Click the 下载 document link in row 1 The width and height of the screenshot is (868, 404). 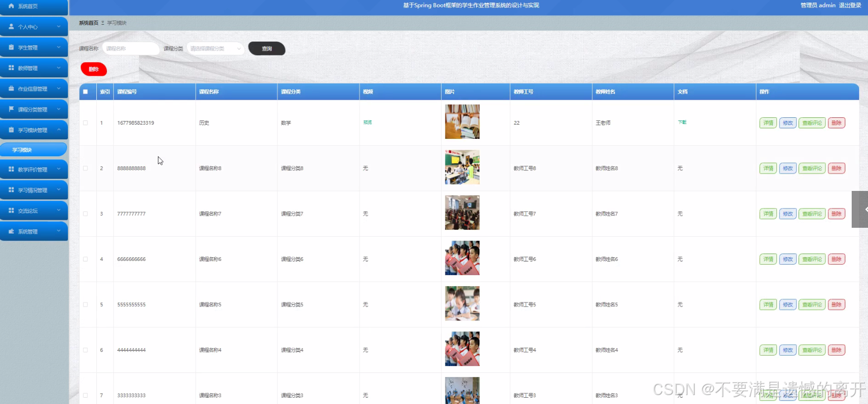click(682, 122)
